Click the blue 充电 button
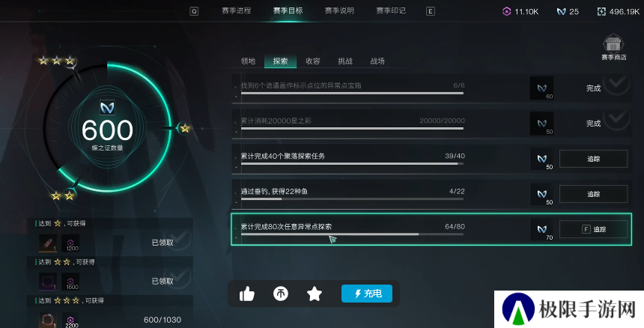This screenshot has height=328, width=644. pyautogui.click(x=367, y=294)
